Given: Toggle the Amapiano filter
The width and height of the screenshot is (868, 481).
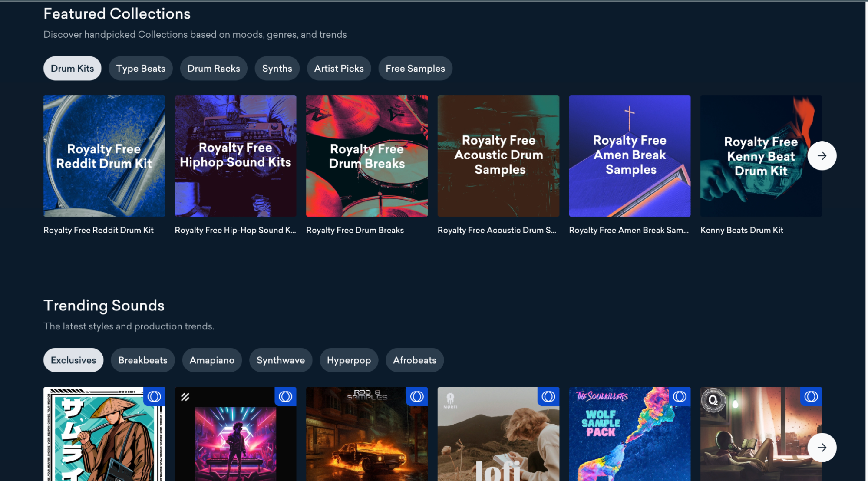Looking at the screenshot, I should 211,360.
